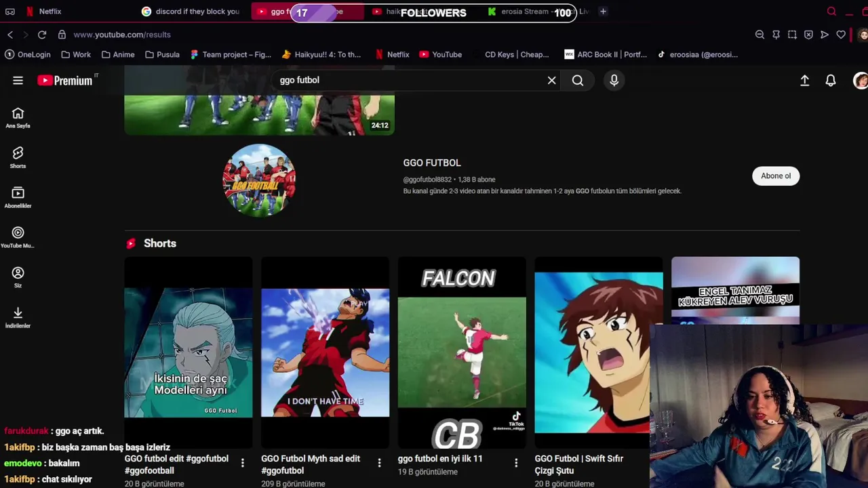Open the GGO FUTBOL channel avatar
This screenshot has width=868, height=488.
click(259, 180)
